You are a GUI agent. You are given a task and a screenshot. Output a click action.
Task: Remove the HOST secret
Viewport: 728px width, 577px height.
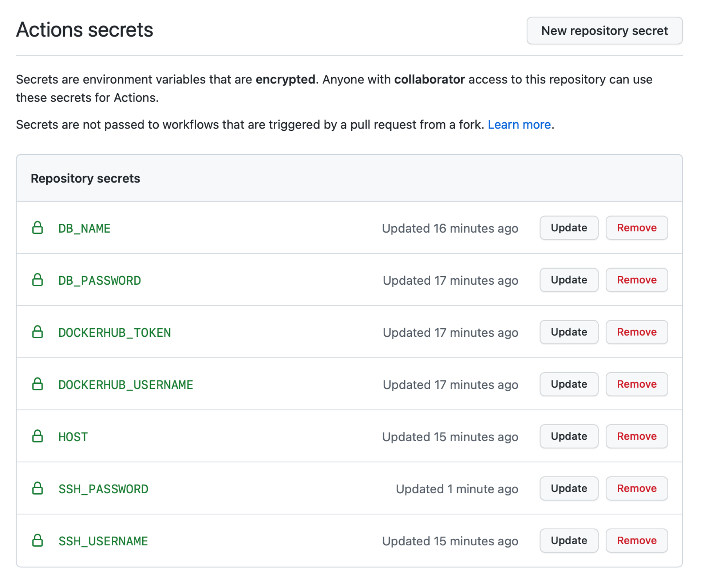click(636, 436)
